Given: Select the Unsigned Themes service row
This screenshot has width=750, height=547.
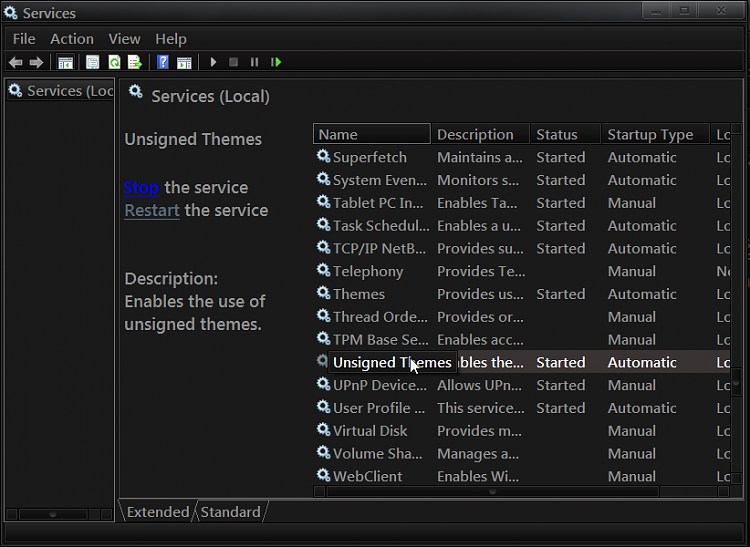Looking at the screenshot, I should tap(521, 362).
